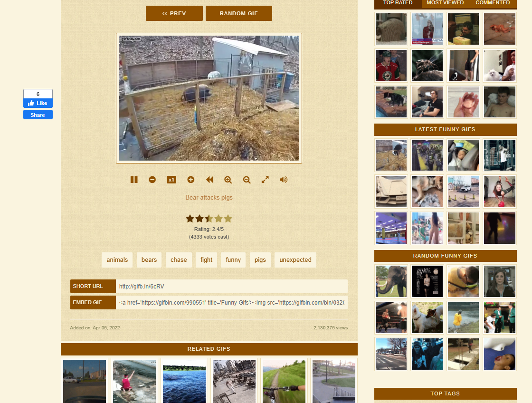Open the mountain bike trail related GIF
The height and width of the screenshot is (403, 532).
coord(284,381)
